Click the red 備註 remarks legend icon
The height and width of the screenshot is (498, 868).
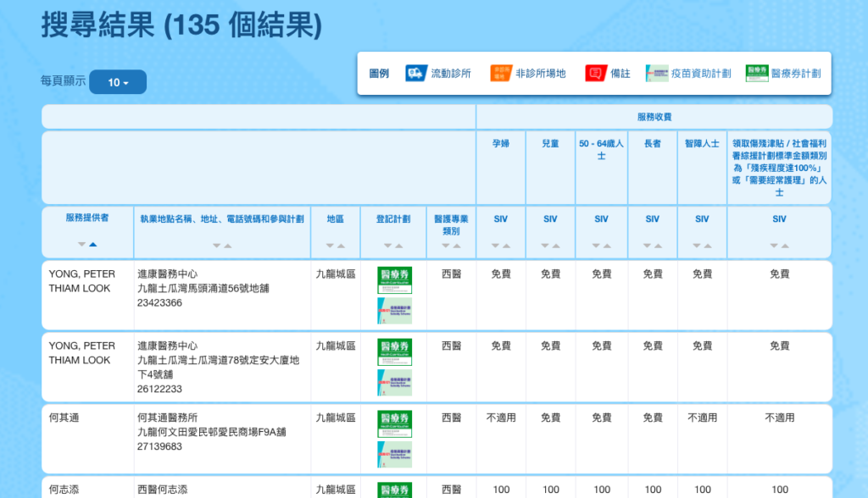pyautogui.click(x=596, y=74)
